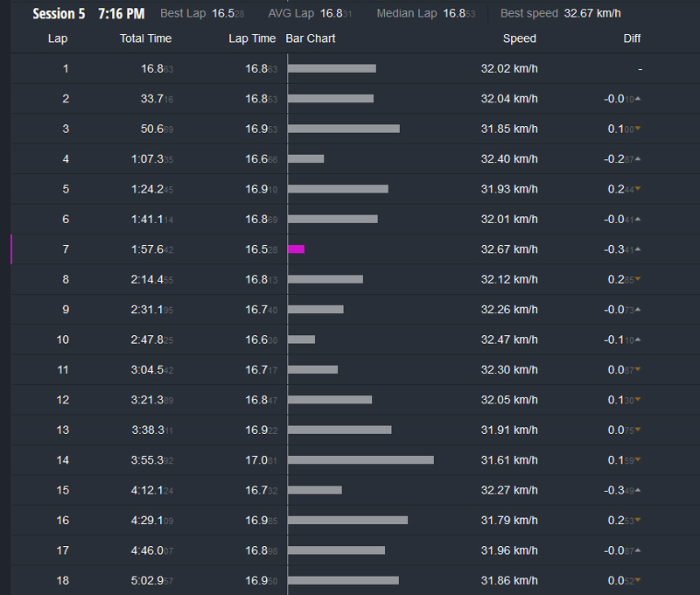Click the Speed column header

pos(519,38)
